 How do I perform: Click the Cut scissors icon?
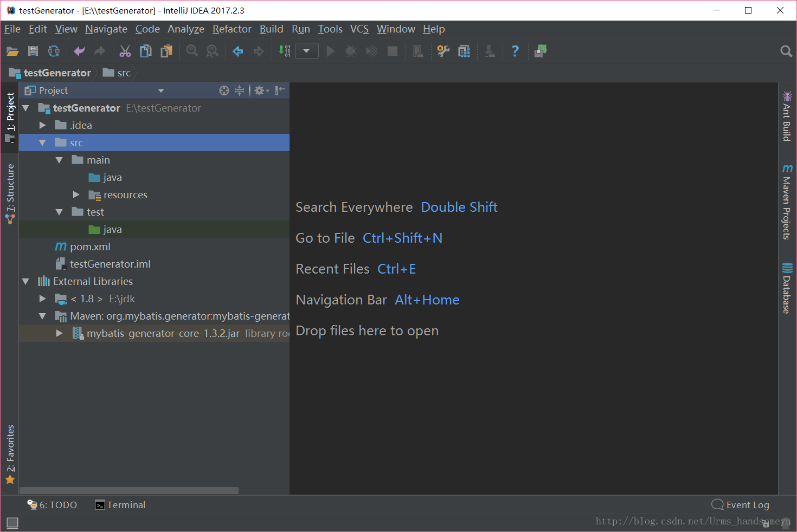click(x=125, y=51)
